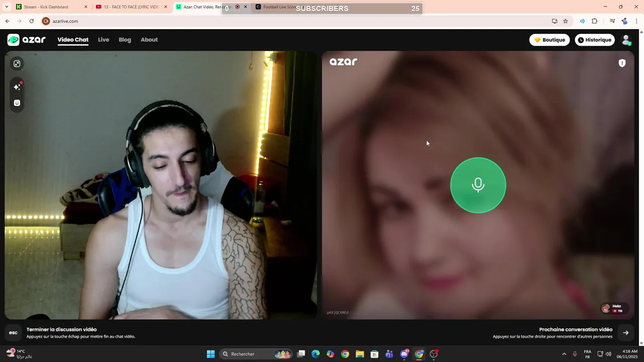Open Microsoft Store from taskbar

click(x=374, y=354)
